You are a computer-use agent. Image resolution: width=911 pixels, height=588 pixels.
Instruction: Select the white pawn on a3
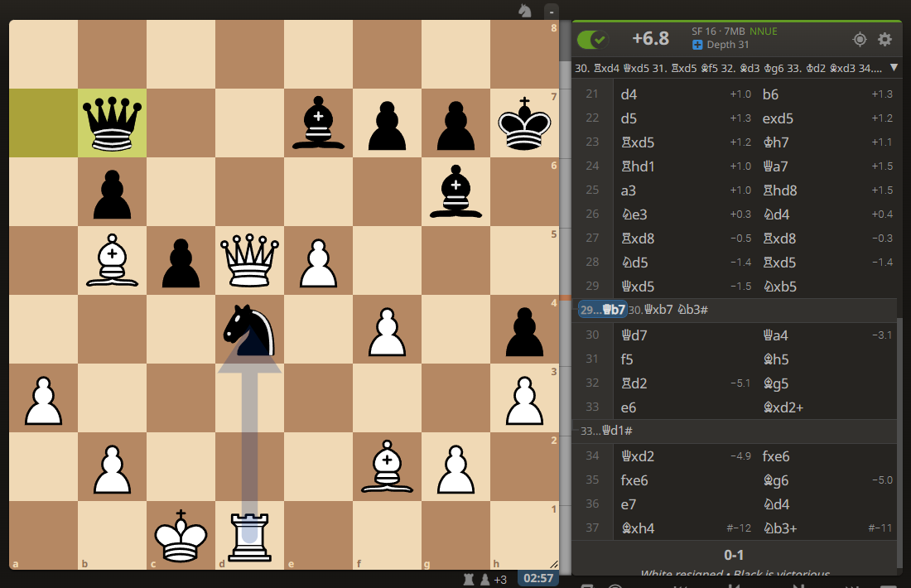[44, 398]
